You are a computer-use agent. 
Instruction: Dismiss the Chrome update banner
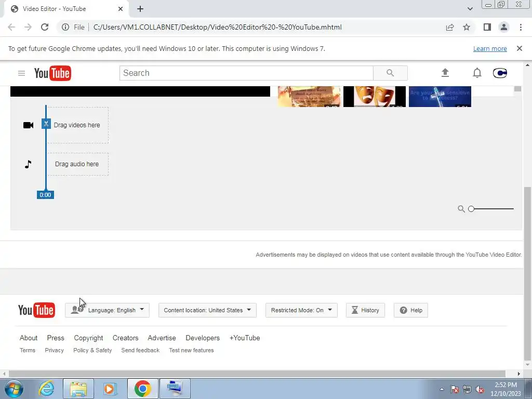pos(519,48)
